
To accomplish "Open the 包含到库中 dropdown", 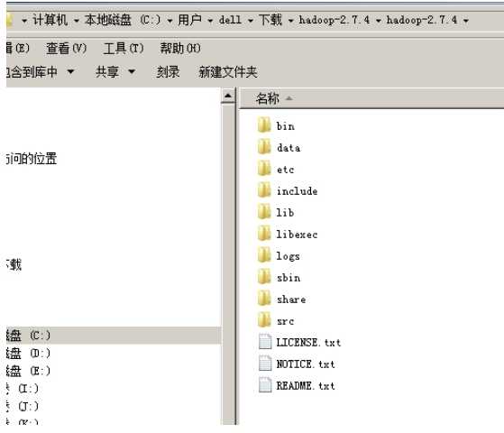I will 41,72.
